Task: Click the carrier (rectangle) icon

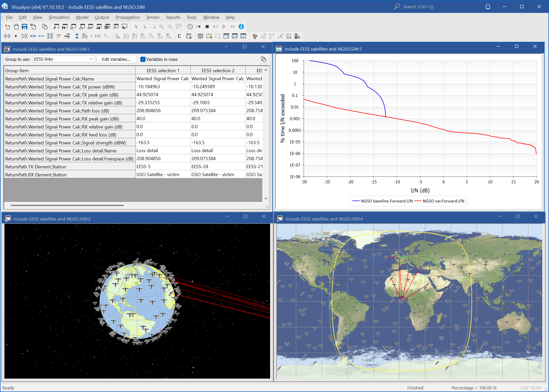Action: point(33,36)
